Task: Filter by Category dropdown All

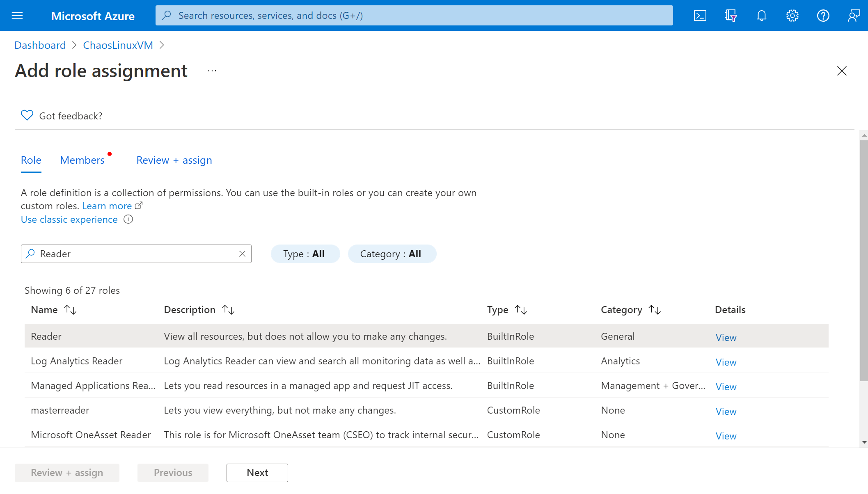Action: pyautogui.click(x=390, y=253)
